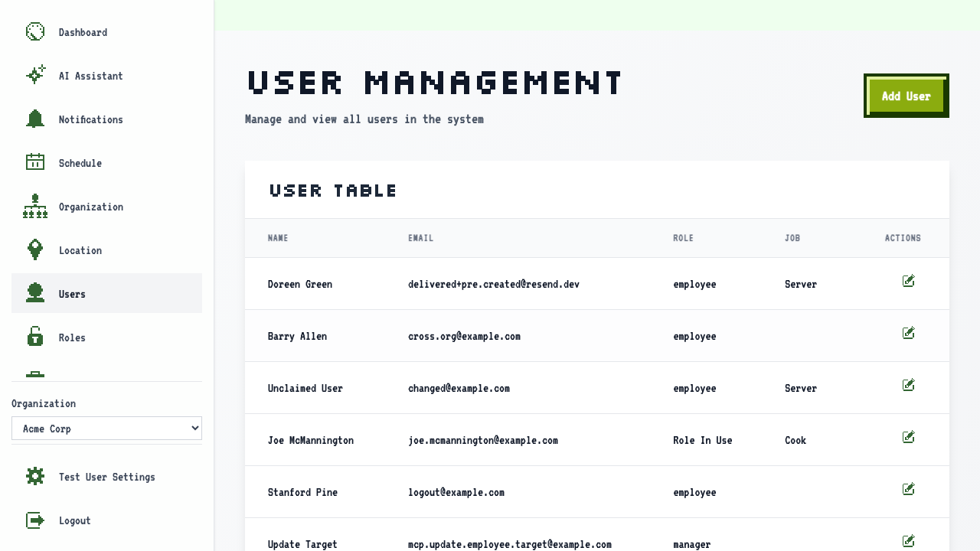
Task: Go to Notifications in the sidebar
Action: point(106,119)
